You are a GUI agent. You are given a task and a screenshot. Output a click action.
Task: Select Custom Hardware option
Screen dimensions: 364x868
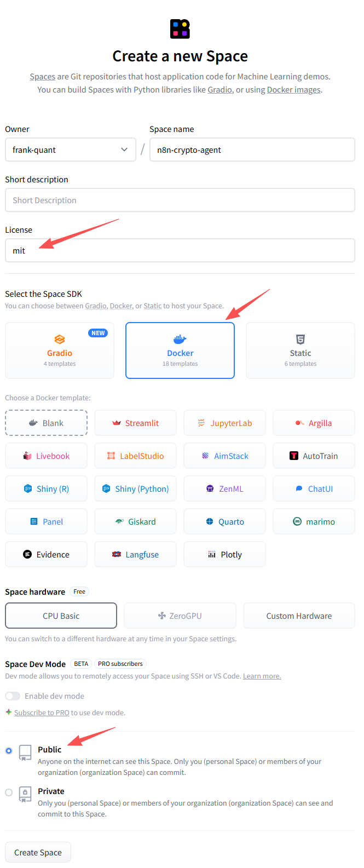pyautogui.click(x=299, y=616)
